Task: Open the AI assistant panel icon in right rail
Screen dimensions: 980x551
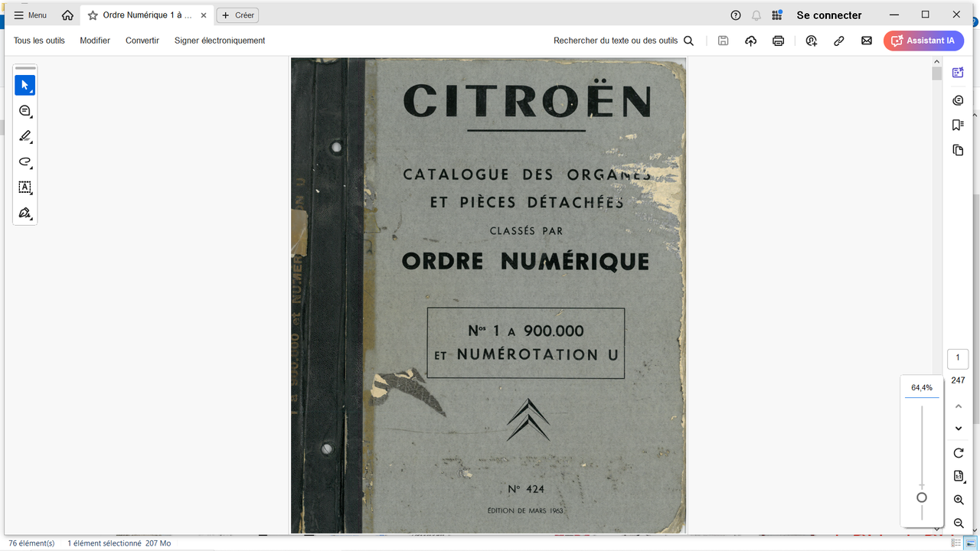Action: tap(958, 73)
